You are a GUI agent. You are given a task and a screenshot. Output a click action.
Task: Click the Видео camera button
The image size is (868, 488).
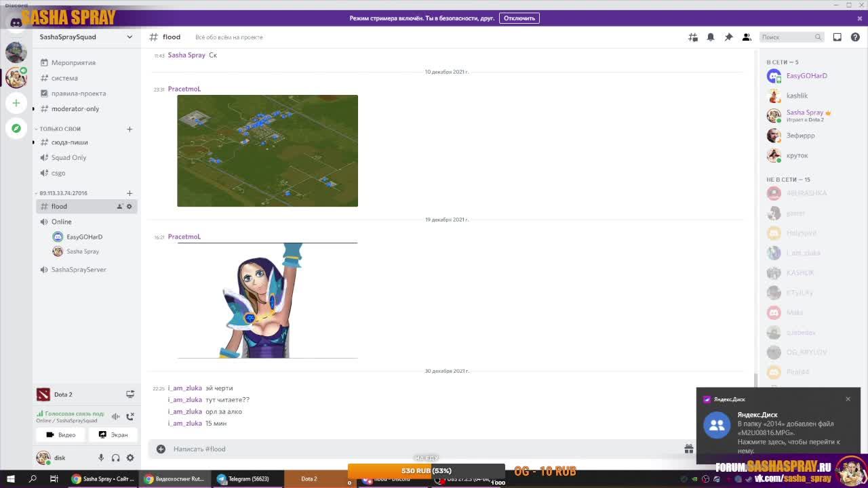[x=61, y=435]
